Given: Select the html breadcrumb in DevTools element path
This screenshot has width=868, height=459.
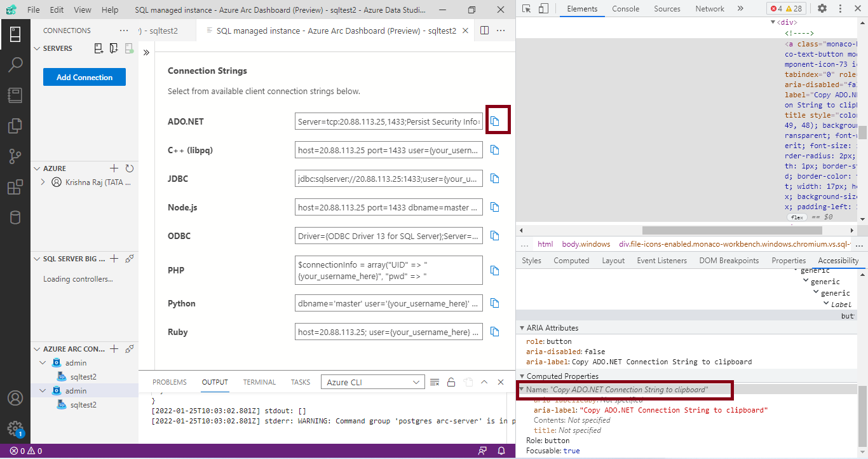Looking at the screenshot, I should pyautogui.click(x=545, y=243).
